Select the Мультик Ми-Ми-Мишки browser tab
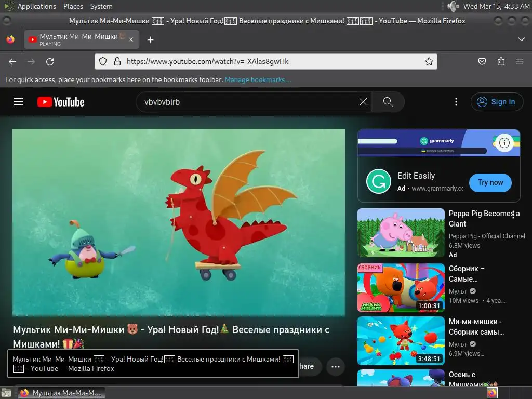532x399 pixels. click(82, 39)
